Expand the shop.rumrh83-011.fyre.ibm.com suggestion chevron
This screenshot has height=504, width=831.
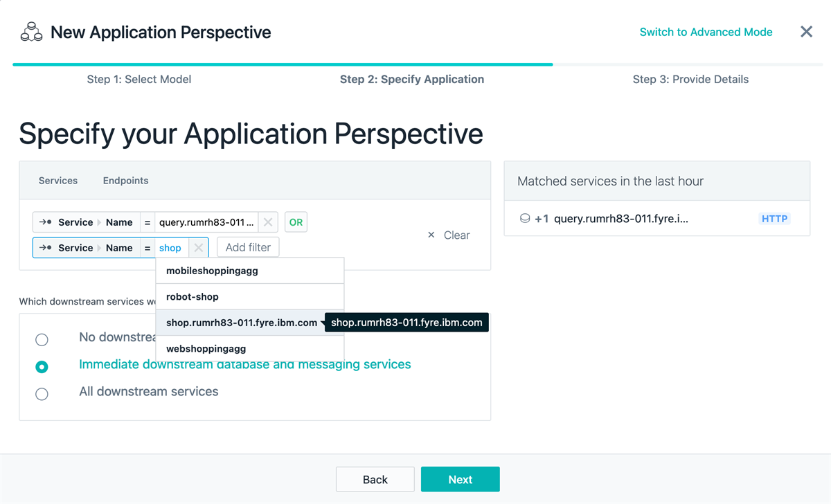pyautogui.click(x=323, y=322)
